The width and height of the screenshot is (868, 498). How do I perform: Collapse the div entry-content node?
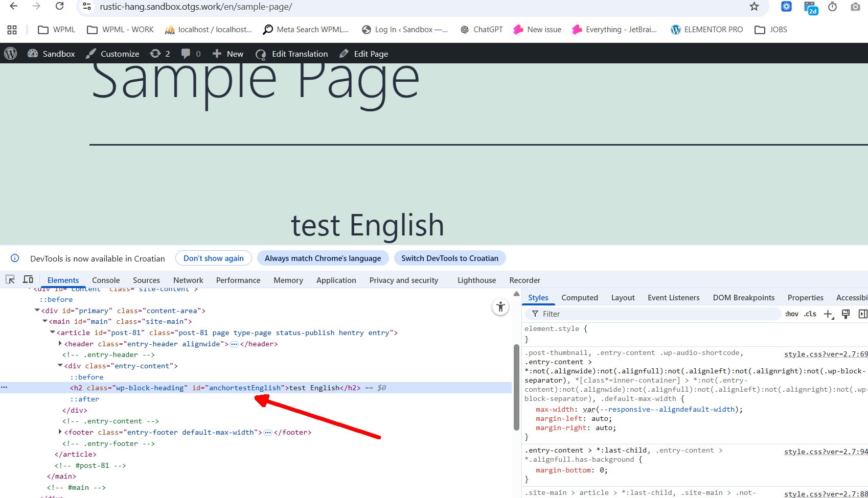[x=60, y=366]
